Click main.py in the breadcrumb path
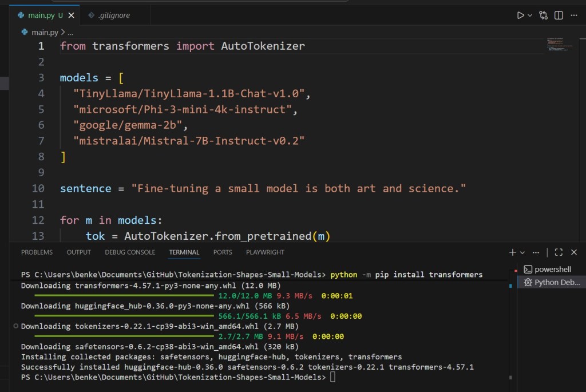The width and height of the screenshot is (586, 392). (45, 33)
